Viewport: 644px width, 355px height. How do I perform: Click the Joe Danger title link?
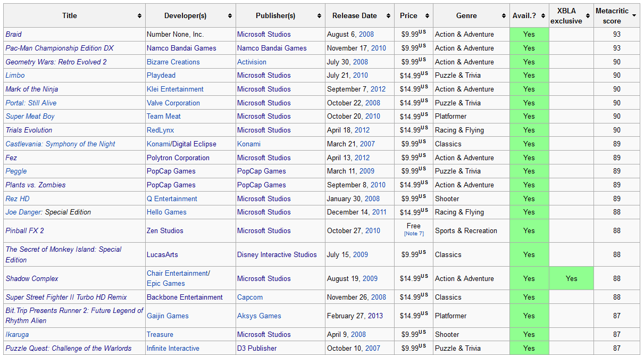point(24,212)
